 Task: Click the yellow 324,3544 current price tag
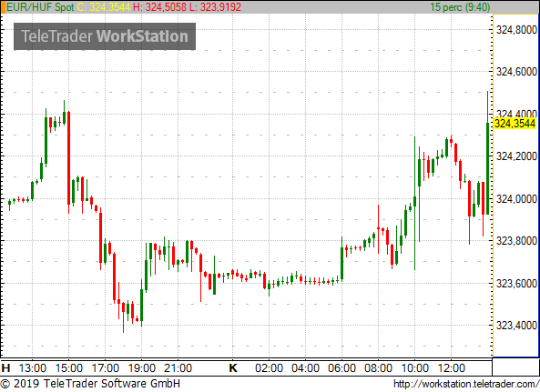tap(515, 124)
